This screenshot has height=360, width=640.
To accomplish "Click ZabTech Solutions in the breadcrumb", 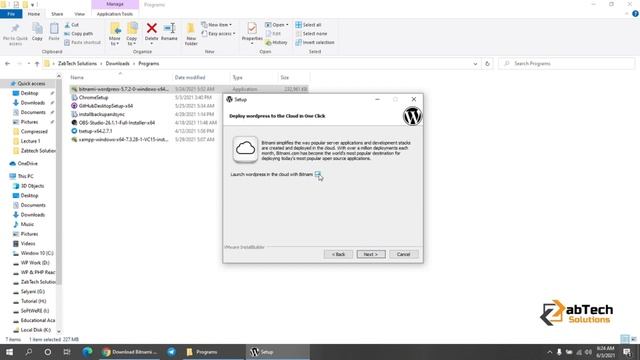I will 77,64.
